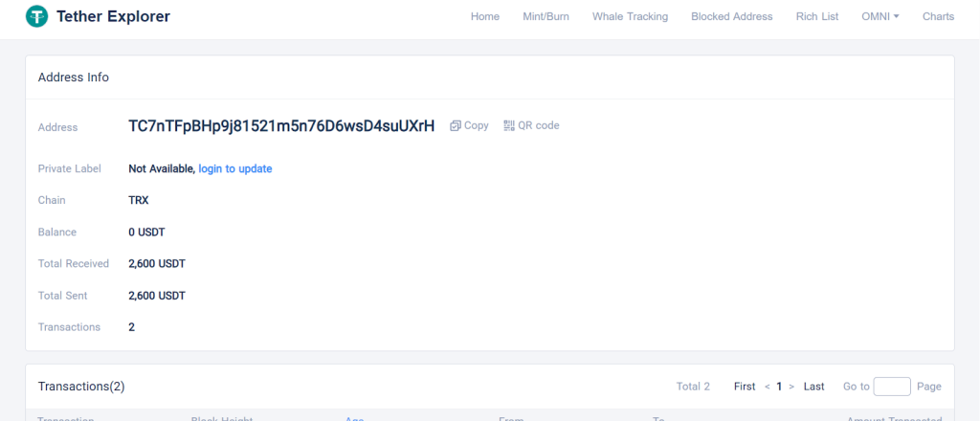Viewport: 980px width, 421px height.
Task: Select the address TC7nTFpBHp9j81521m5n76D6wsD4suUXrH
Action: (281, 126)
